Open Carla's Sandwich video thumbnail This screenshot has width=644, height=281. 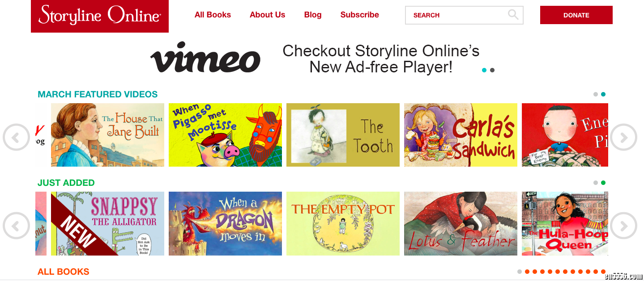pos(461,135)
